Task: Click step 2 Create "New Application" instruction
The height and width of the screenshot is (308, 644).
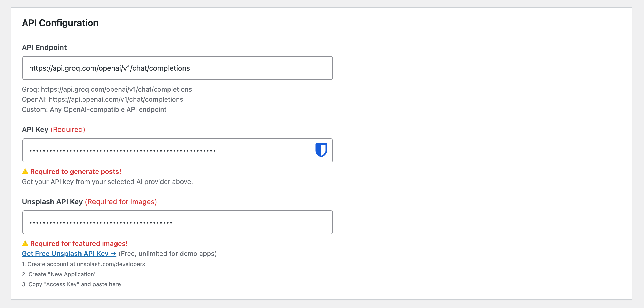Action: 59,274
